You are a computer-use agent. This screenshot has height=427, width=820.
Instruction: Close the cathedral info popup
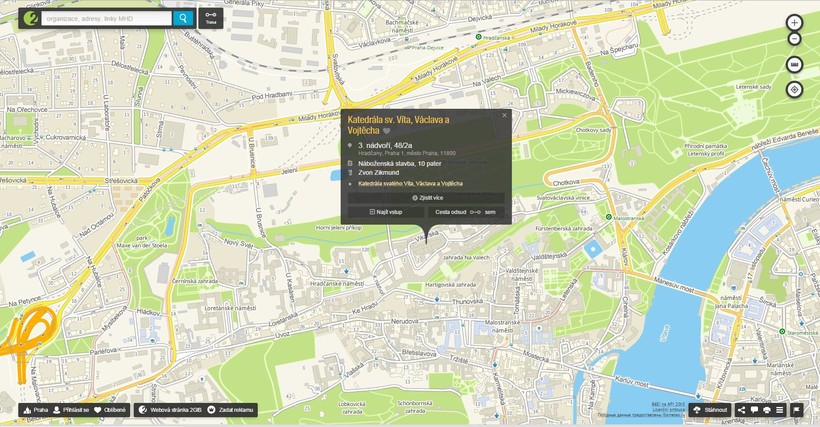click(504, 115)
